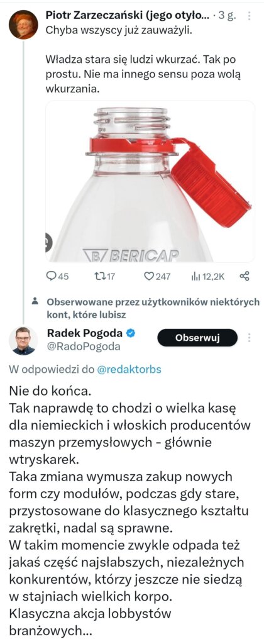
Task: Open the @RadoPogoda handle
Action: 84,347
